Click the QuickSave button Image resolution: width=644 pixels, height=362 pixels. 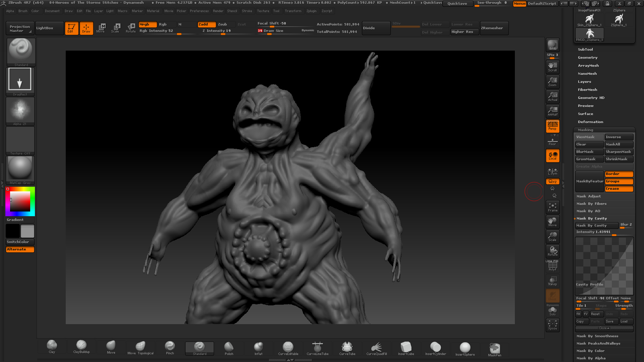pos(457,4)
